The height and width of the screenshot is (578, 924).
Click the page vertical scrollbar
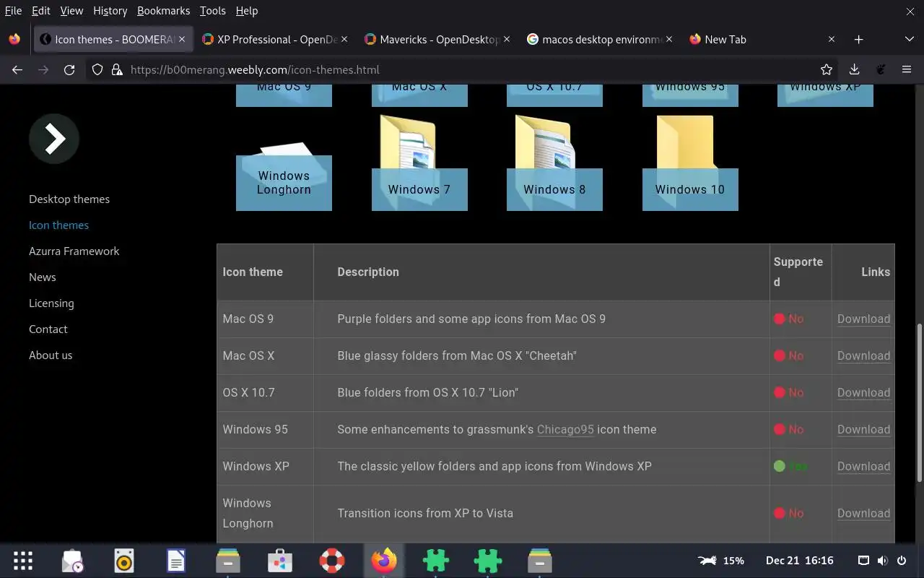(x=919, y=402)
